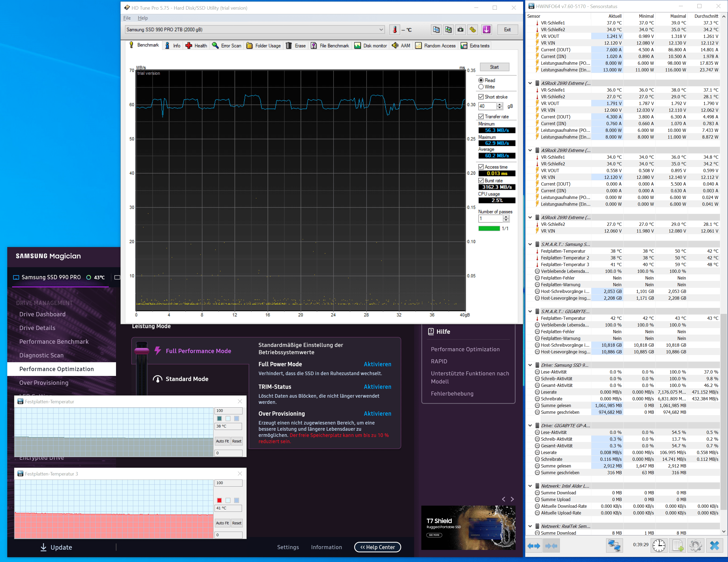The image size is (728, 562).
Task: Click the Exit button in HD Tune
Action: (507, 30)
